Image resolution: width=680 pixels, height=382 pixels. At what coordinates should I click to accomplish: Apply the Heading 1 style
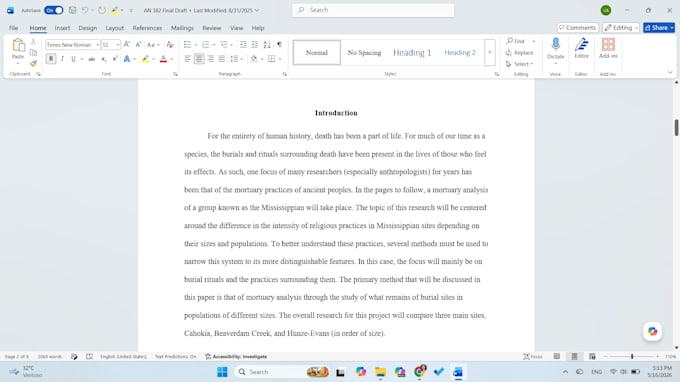click(412, 52)
